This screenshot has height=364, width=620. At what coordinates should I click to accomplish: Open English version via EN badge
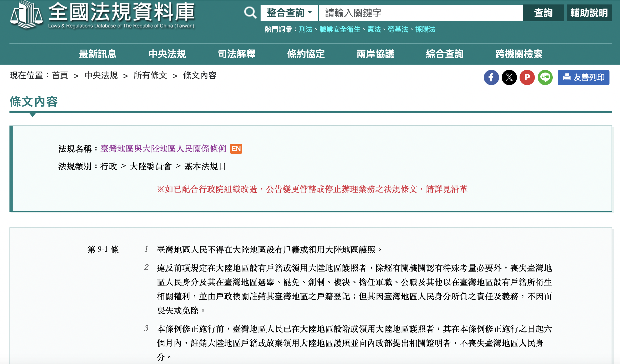[236, 149]
